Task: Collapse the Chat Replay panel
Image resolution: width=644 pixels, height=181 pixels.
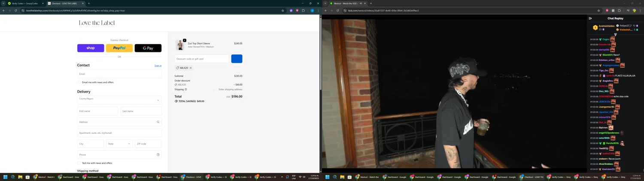Action: [590, 18]
